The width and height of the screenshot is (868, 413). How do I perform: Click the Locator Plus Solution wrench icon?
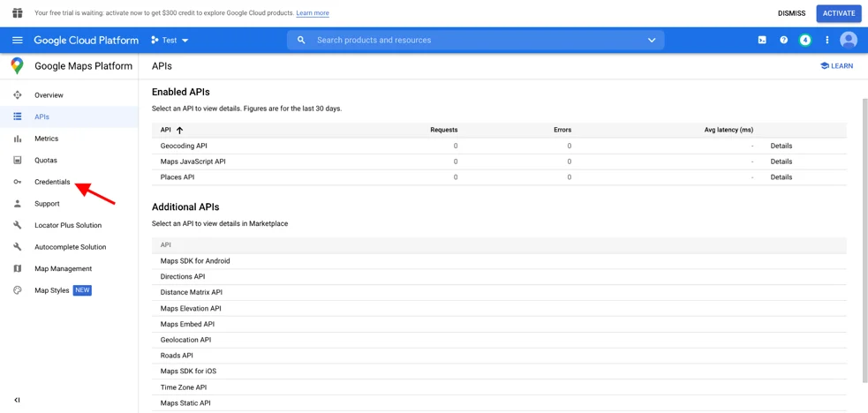click(17, 225)
